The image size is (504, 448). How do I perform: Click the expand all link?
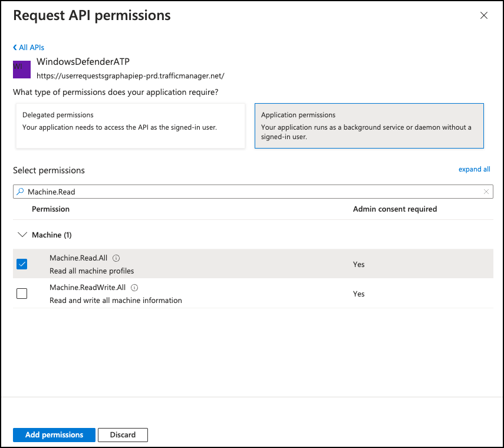pyautogui.click(x=474, y=169)
